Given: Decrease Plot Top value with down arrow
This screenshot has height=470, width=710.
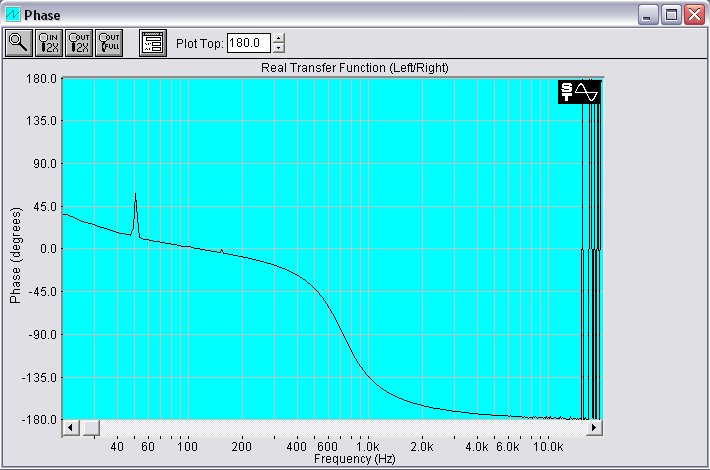Looking at the screenshot, I should (279, 48).
